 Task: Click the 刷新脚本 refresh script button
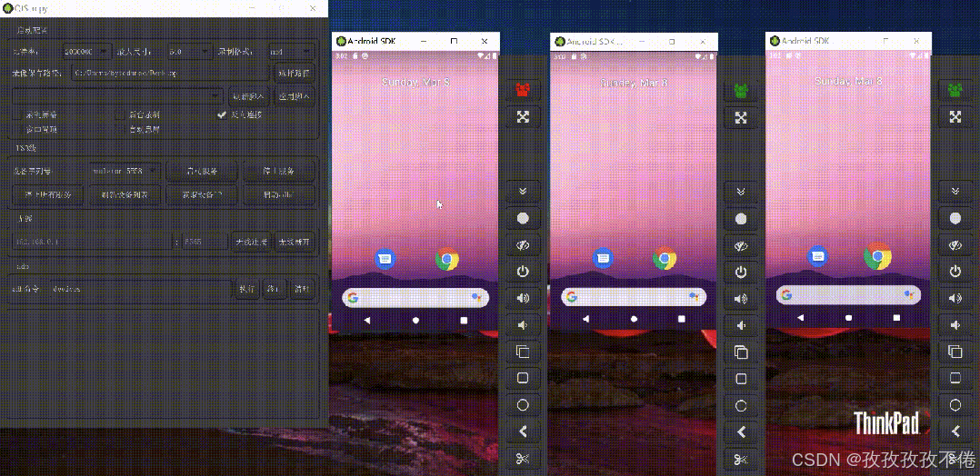click(249, 96)
